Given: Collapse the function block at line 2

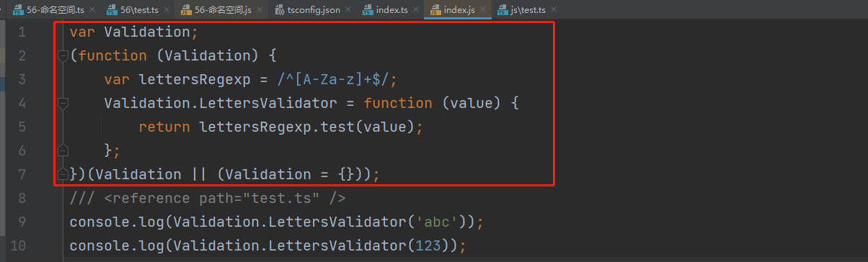Looking at the screenshot, I should coord(63,55).
